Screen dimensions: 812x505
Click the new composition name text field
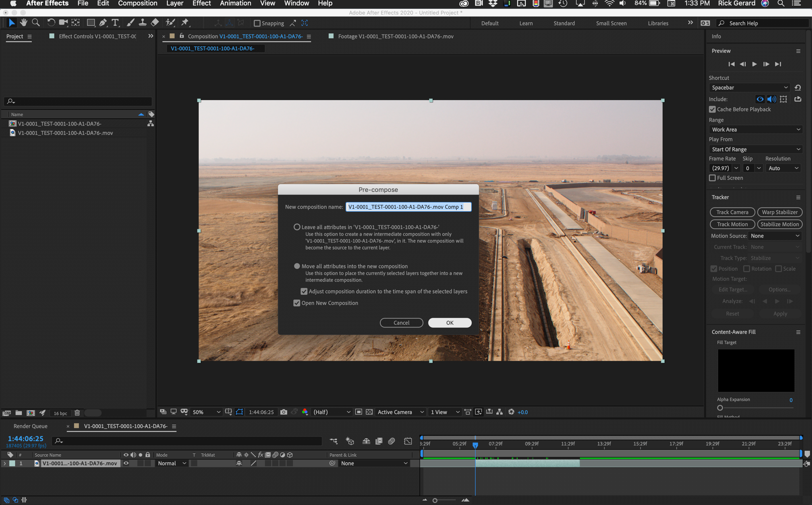pos(408,206)
